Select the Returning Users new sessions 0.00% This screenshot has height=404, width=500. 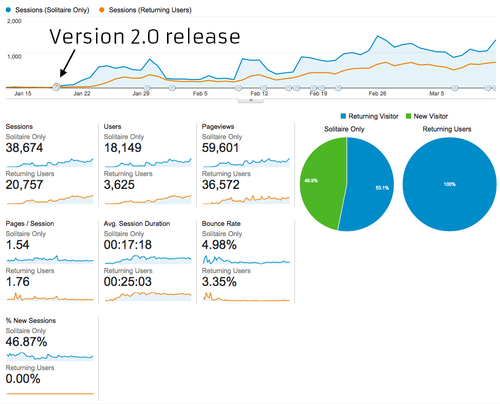23,379
